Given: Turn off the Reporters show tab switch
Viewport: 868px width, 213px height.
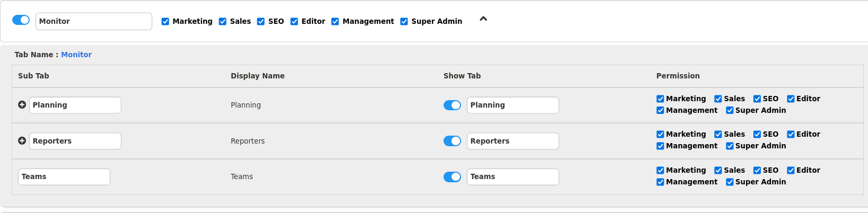Looking at the screenshot, I should click(x=452, y=141).
